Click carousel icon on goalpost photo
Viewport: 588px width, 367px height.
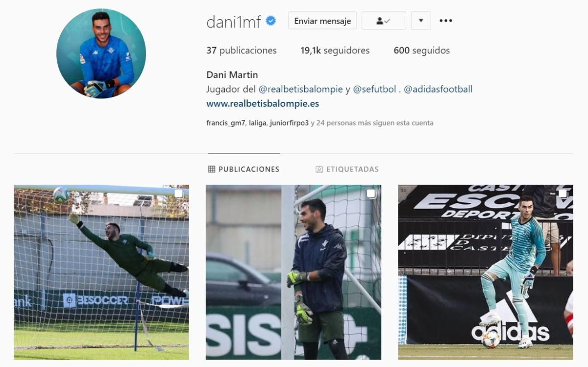371,194
